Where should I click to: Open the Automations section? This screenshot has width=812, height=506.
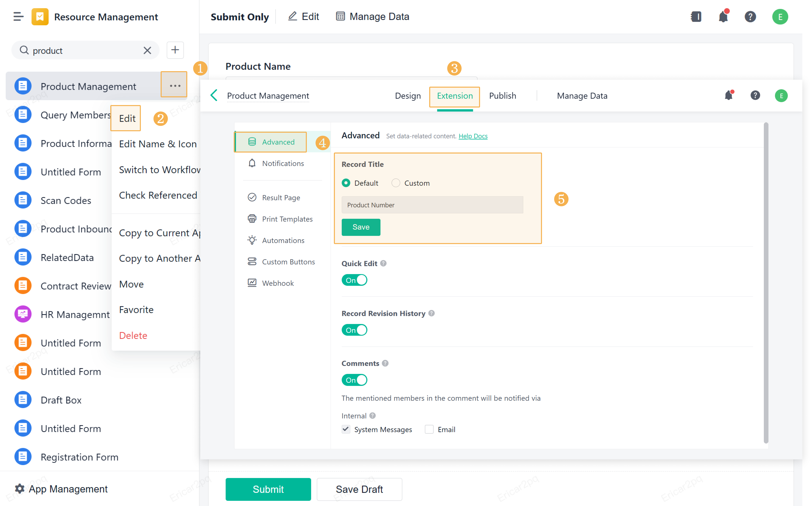click(283, 240)
